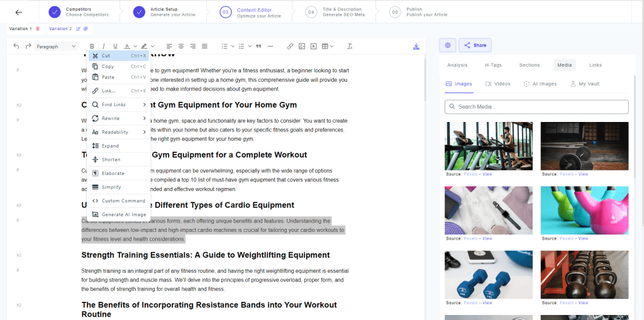Switch to the H-Tags tab
Viewport: 644px width, 320px height.
pos(493,65)
